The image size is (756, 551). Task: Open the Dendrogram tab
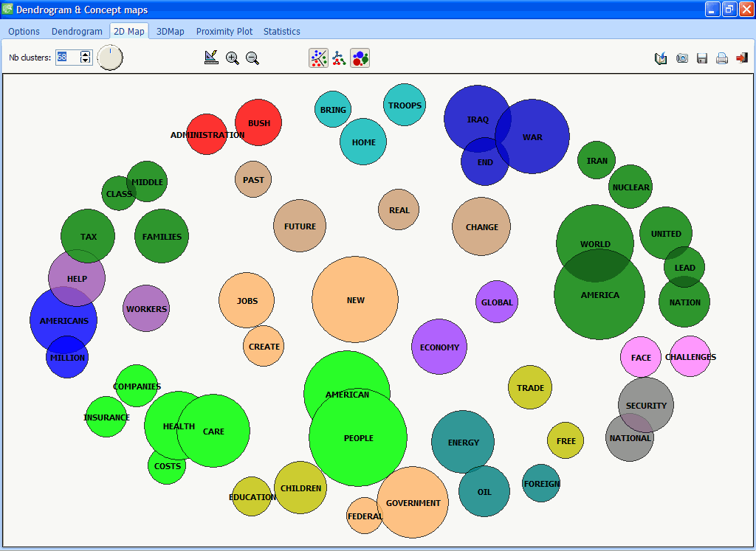(x=77, y=32)
